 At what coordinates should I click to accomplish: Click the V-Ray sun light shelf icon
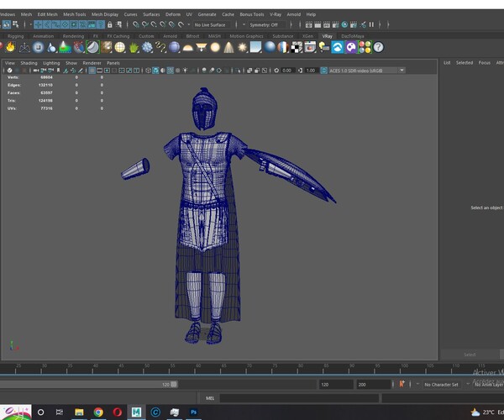(243, 47)
